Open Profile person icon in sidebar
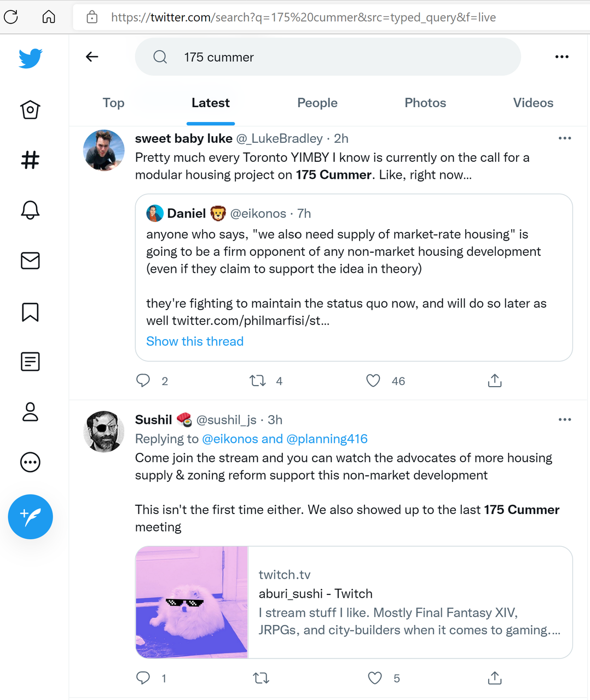The height and width of the screenshot is (700, 590). pos(30,412)
